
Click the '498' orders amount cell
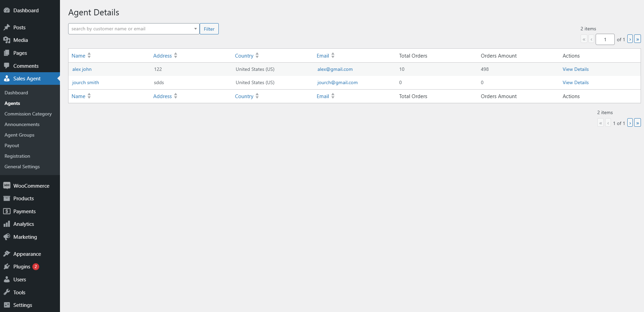[485, 69]
